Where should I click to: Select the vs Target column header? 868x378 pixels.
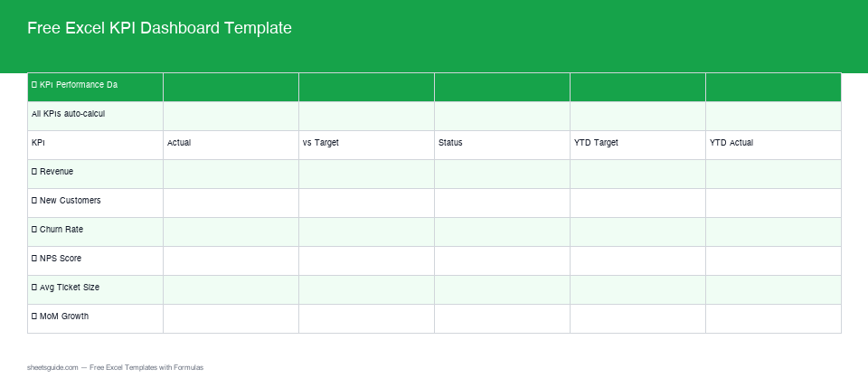321,143
